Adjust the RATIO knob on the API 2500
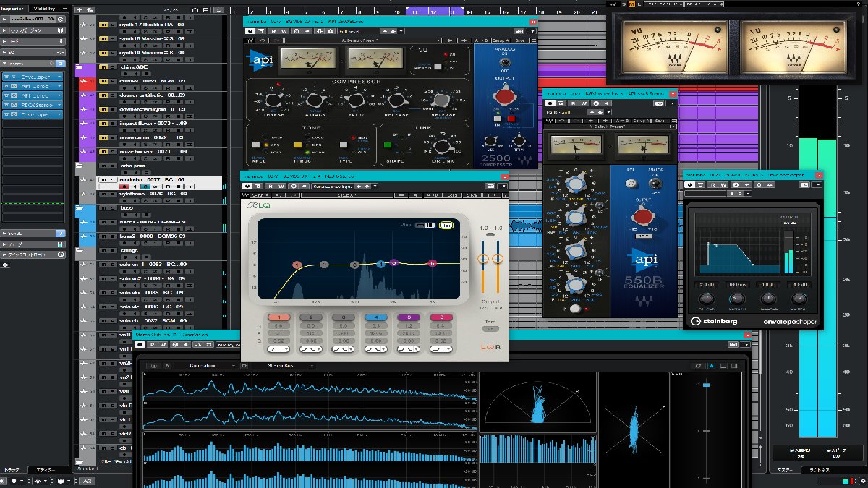Viewport: 868px width, 488px height. [355, 101]
